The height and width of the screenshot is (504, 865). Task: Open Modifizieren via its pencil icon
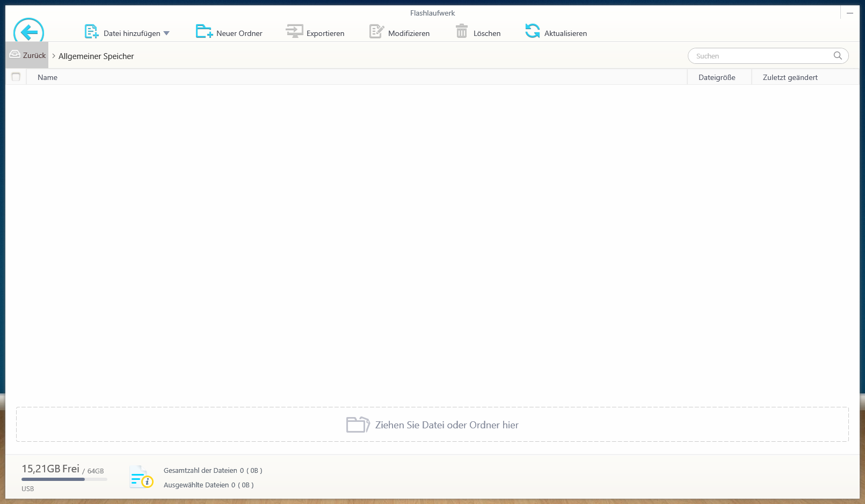click(x=376, y=32)
